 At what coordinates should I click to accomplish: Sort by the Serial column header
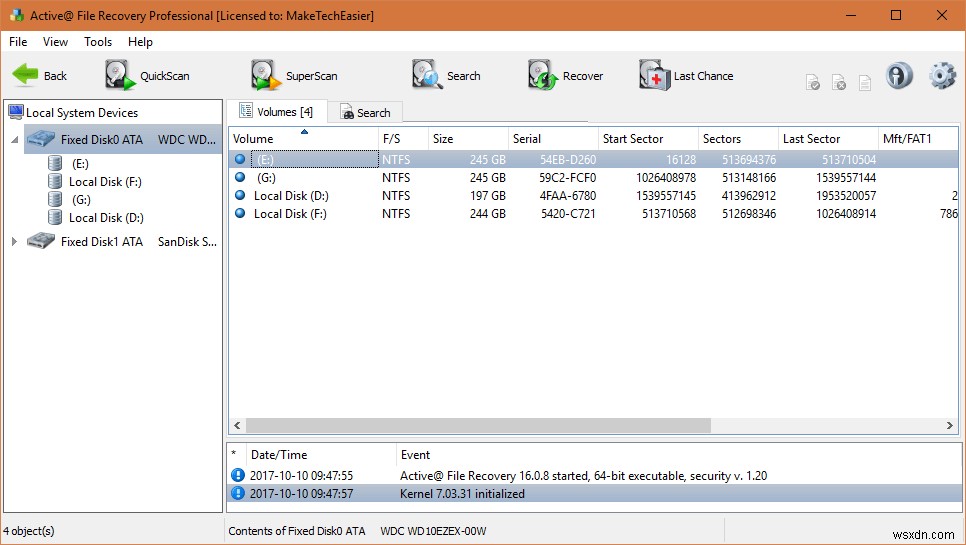click(553, 139)
